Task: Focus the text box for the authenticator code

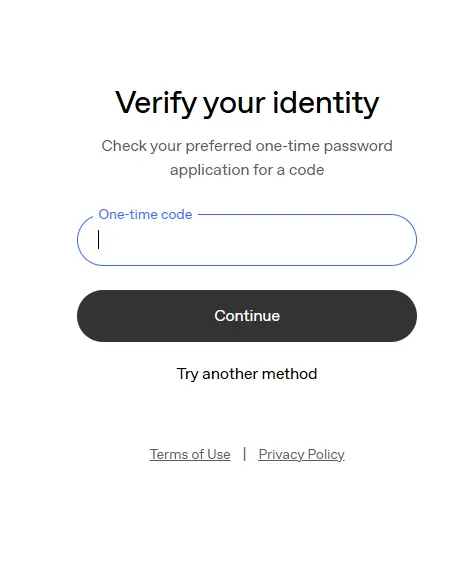Action: (247, 240)
